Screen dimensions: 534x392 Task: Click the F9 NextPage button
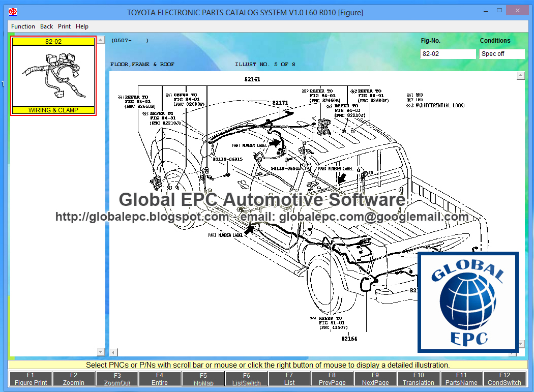coord(375,379)
